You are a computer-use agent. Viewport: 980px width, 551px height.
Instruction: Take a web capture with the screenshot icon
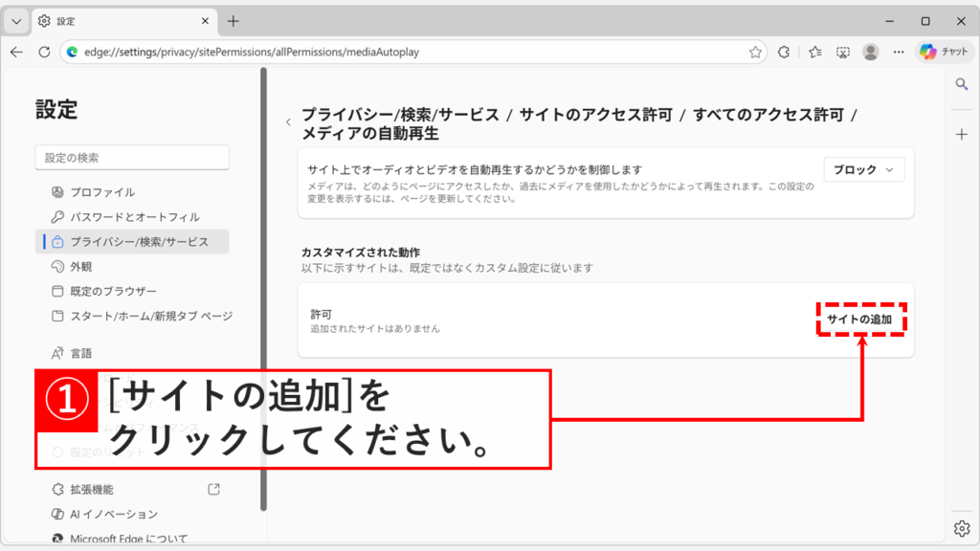tap(842, 52)
